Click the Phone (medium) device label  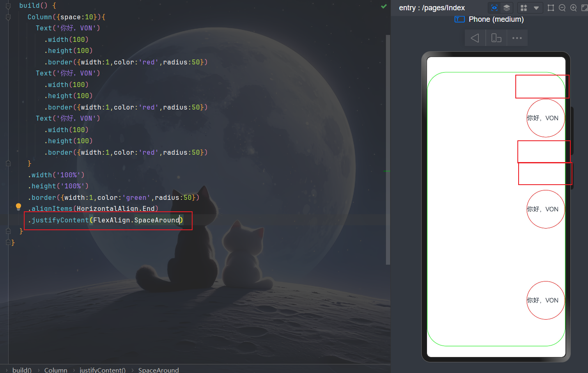(x=496, y=19)
